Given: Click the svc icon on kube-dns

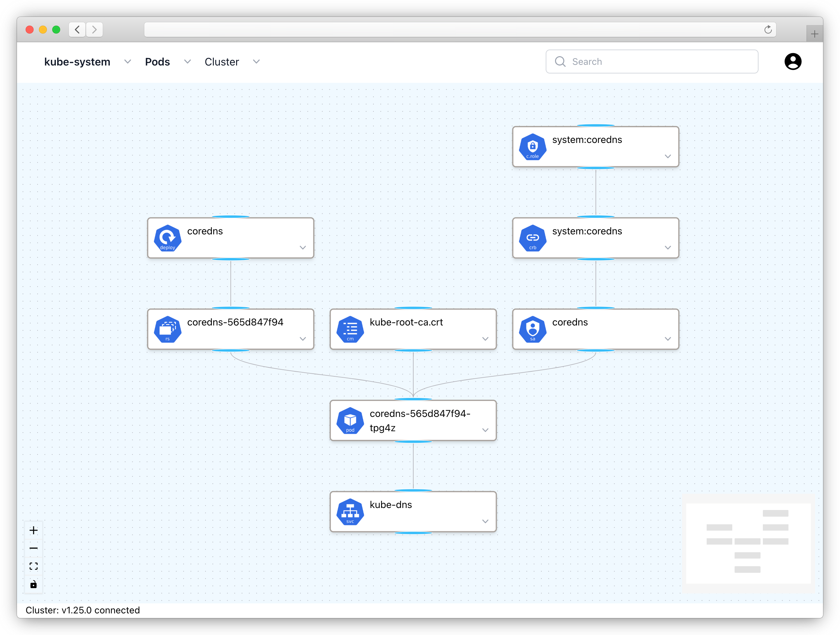Looking at the screenshot, I should click(x=350, y=512).
